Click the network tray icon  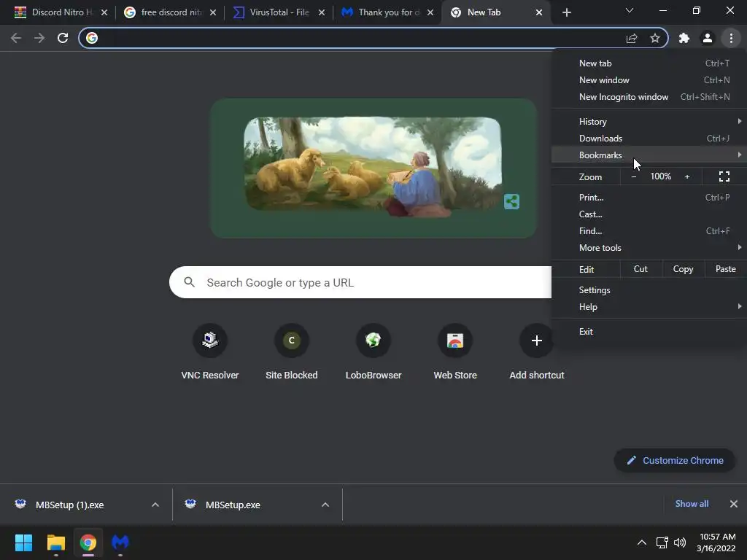coord(662,542)
